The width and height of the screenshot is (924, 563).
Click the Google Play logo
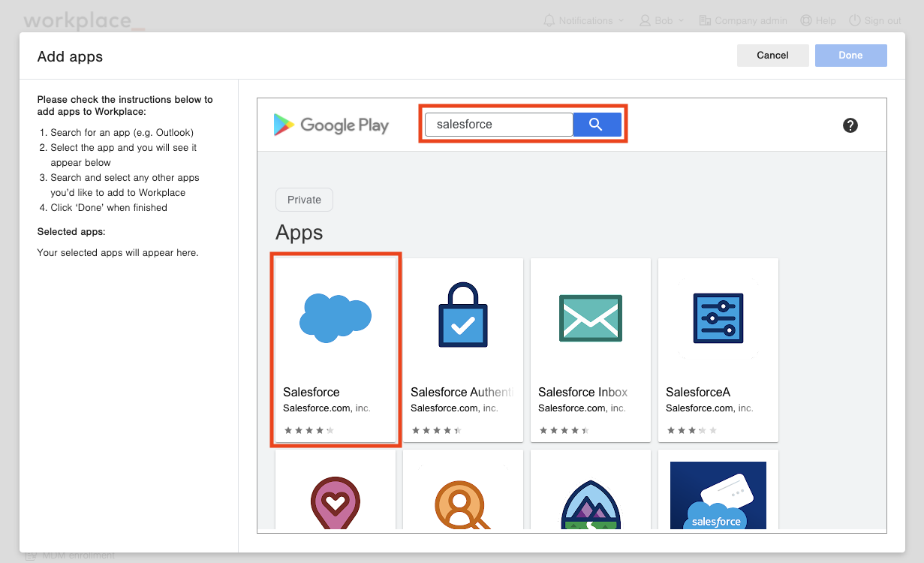[x=331, y=125]
